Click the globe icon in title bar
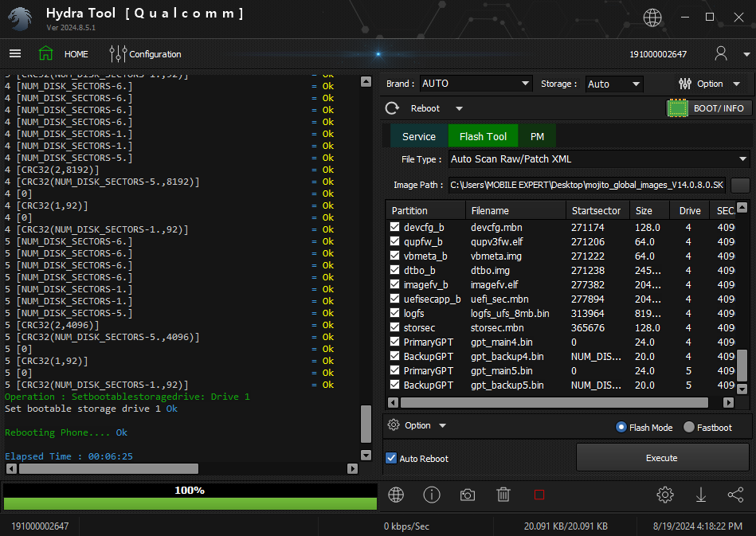The width and height of the screenshot is (756, 536). pos(652,18)
